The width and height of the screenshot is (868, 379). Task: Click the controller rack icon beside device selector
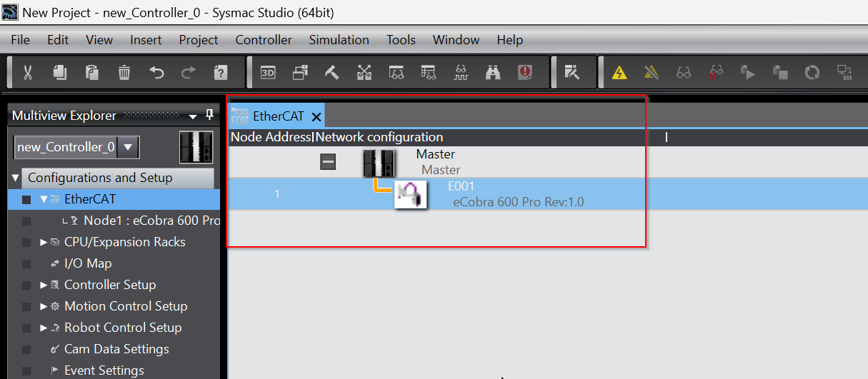[x=196, y=148]
